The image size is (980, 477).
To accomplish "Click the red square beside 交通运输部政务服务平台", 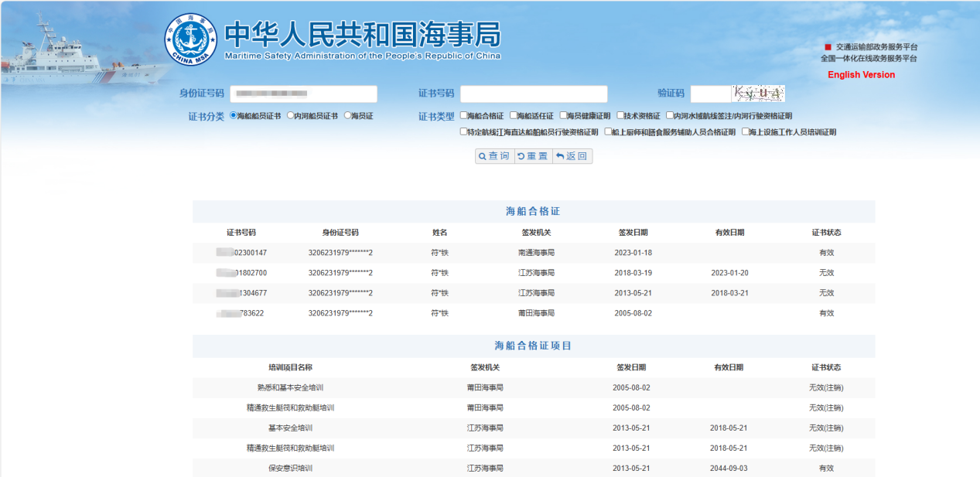I will click(x=828, y=47).
